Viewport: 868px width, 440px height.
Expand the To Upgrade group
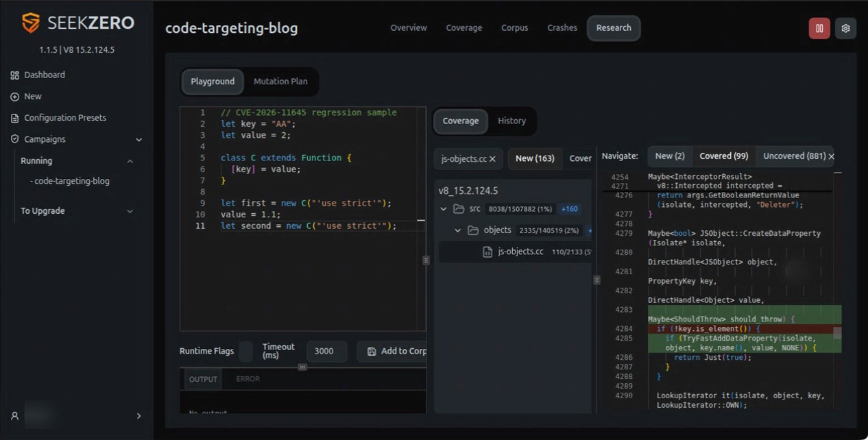tap(130, 211)
